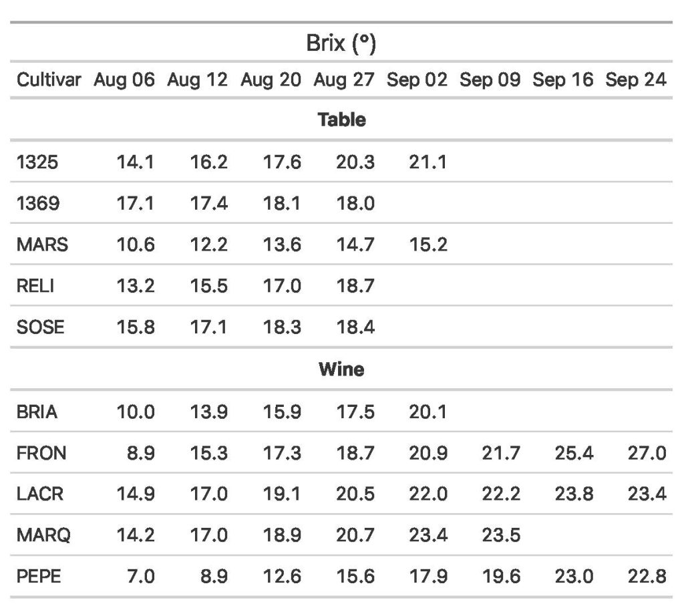
Task: Click the 27.0 value in FRON row
Action: tap(647, 454)
